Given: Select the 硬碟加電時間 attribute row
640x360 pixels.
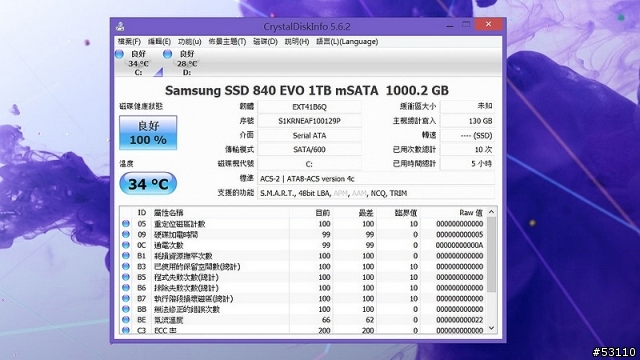Looking at the screenshot, I should [x=303, y=234].
